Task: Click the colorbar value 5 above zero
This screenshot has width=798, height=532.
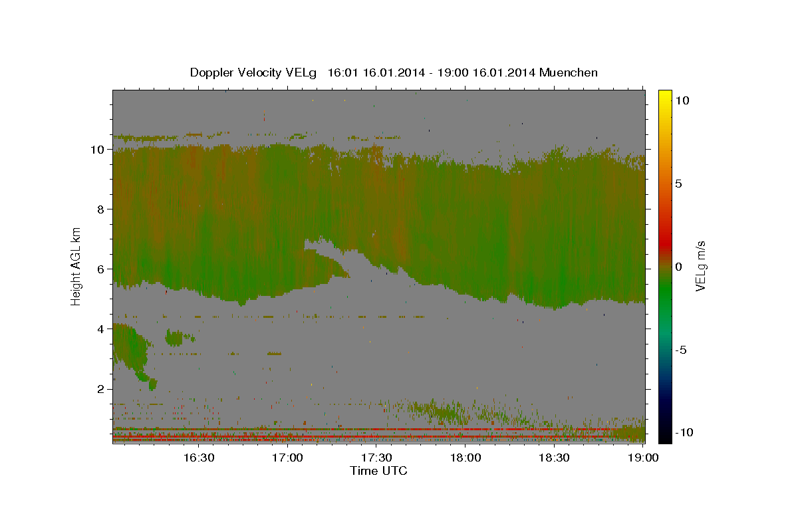Action: tap(679, 184)
